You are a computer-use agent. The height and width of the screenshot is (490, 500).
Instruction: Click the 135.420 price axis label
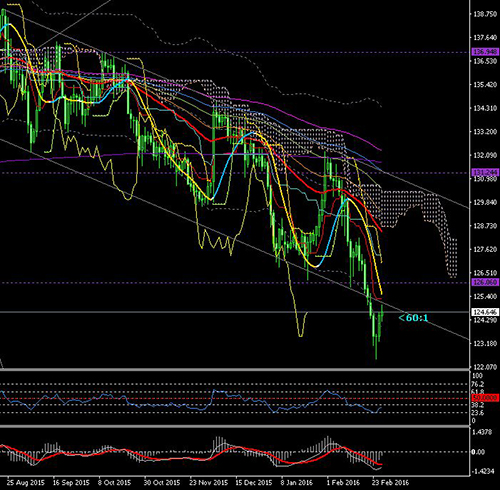pos(485,85)
